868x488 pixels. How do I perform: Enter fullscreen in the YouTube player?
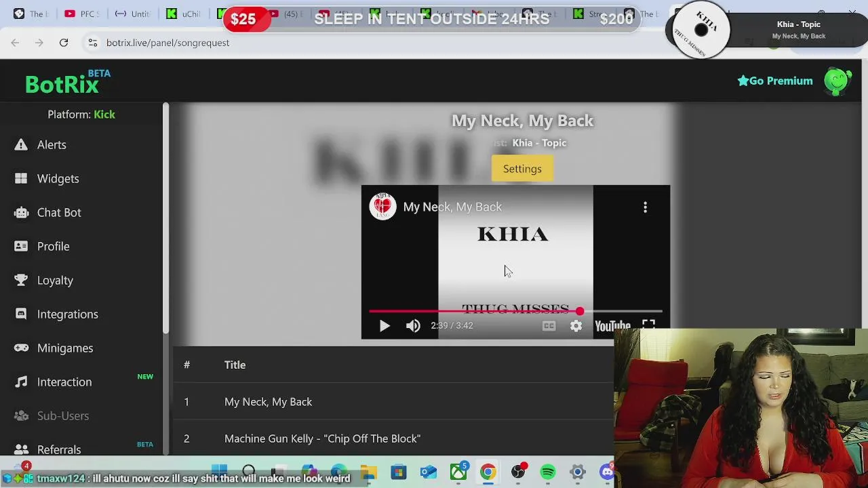pos(648,325)
